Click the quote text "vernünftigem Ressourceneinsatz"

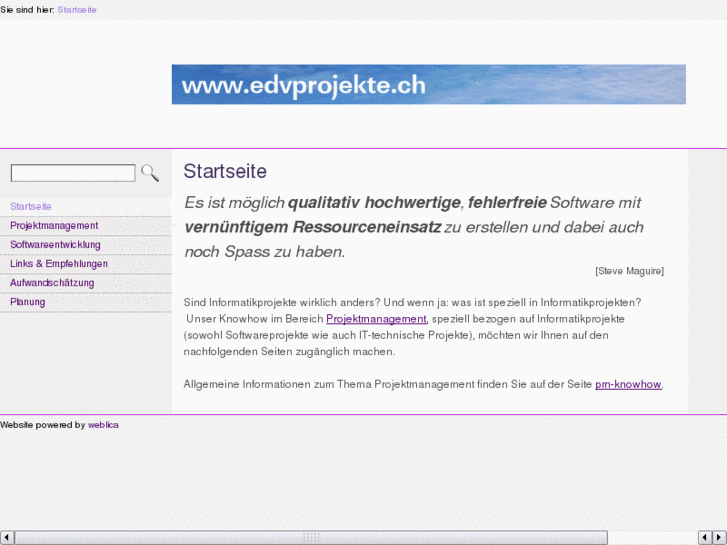(x=312, y=227)
